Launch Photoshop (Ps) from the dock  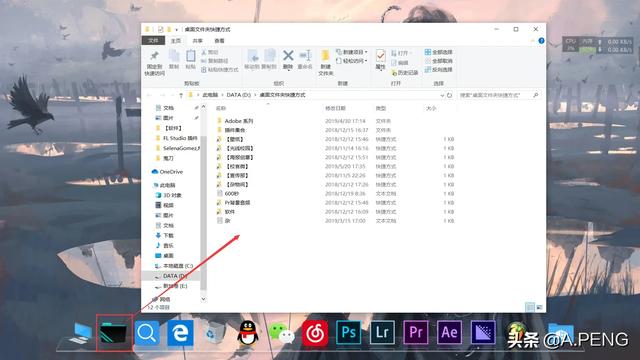coord(349,333)
